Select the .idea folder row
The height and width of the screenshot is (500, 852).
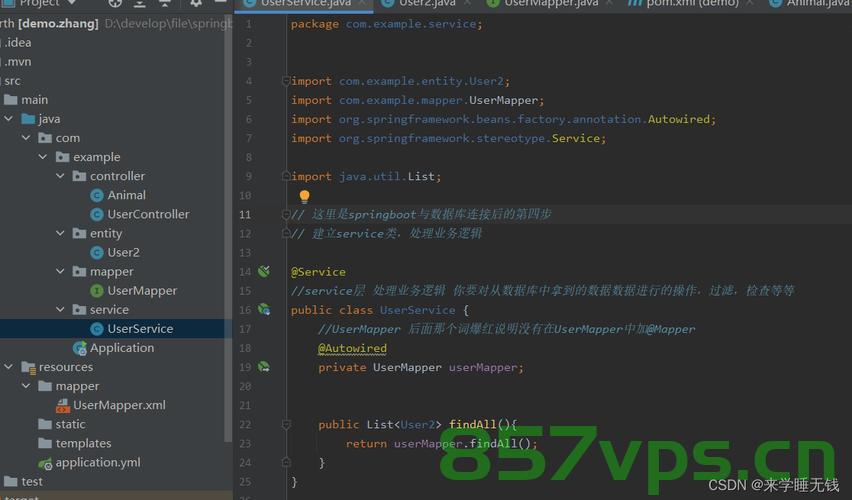pyautogui.click(x=115, y=42)
